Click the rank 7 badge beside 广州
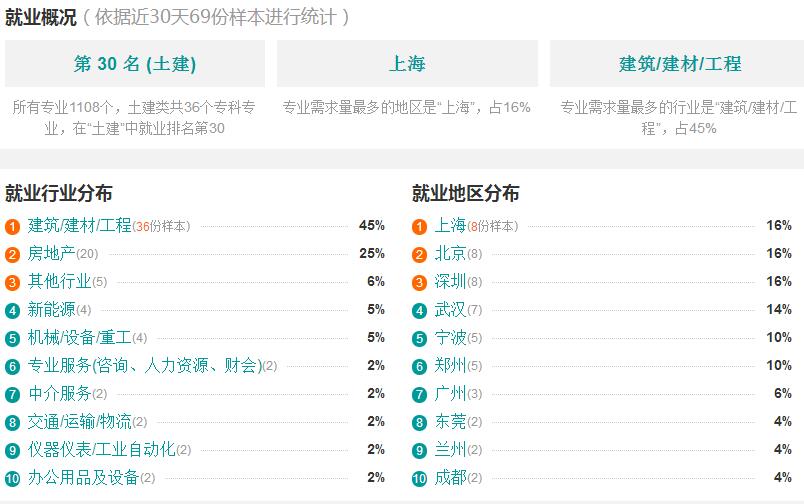This screenshot has height=504, width=804. tap(419, 395)
